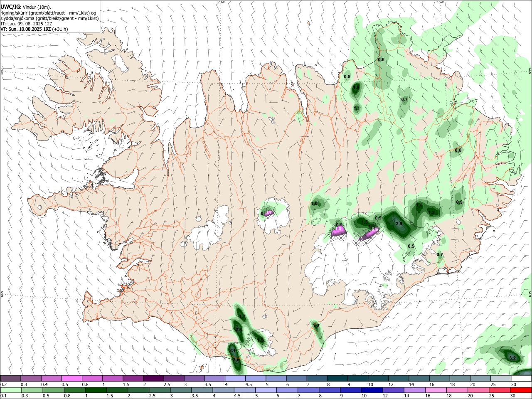Select the 2.3 rainfall value label
The height and width of the screenshot is (399, 532).
coord(239,330)
